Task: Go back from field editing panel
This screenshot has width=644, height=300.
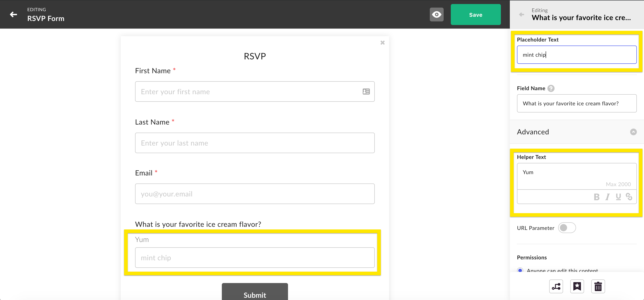Action: 522,15
